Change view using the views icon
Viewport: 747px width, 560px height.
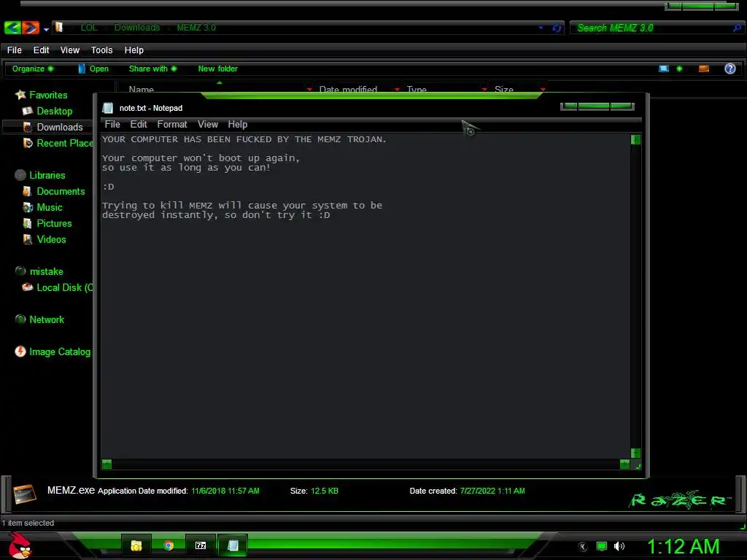664,69
